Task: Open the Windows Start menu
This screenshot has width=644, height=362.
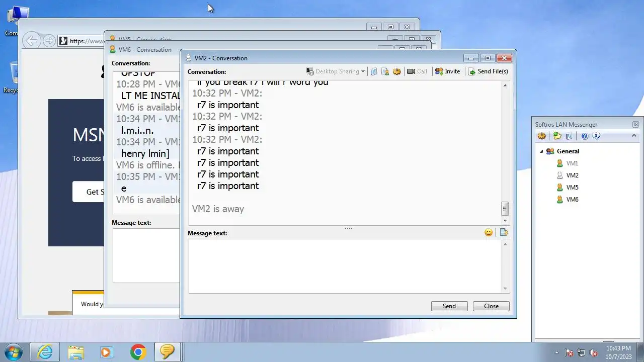Action: (14, 352)
